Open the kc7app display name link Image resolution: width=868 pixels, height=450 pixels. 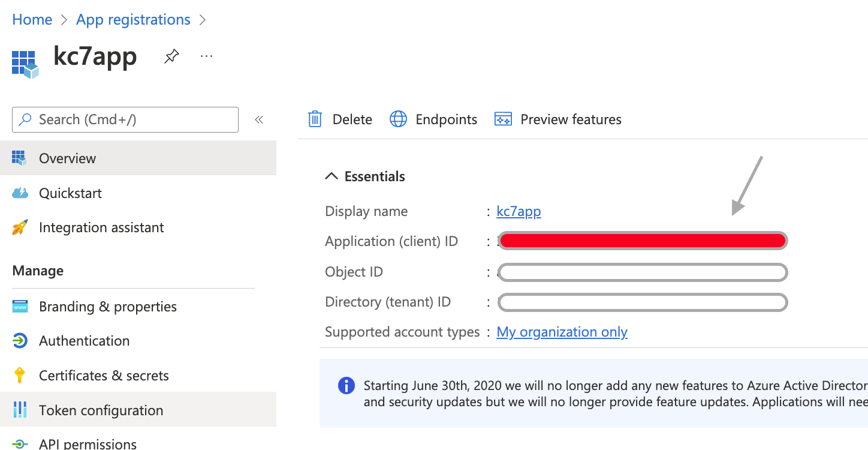pos(519,211)
